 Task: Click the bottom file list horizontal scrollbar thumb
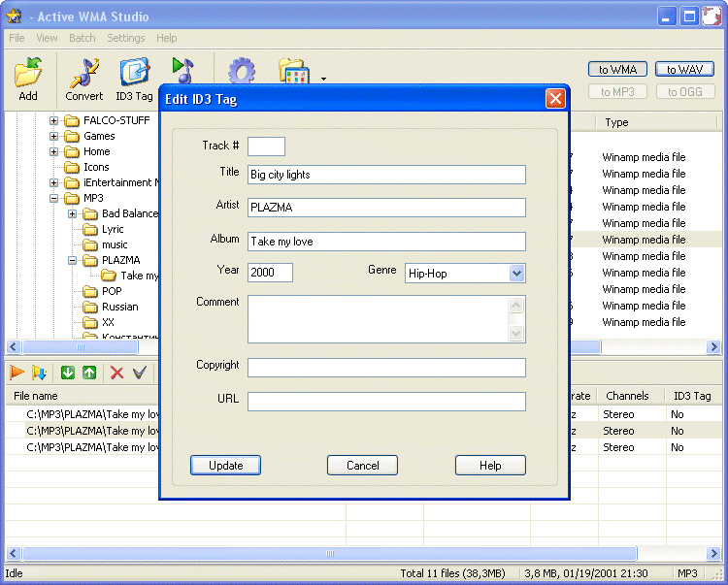pos(330,553)
